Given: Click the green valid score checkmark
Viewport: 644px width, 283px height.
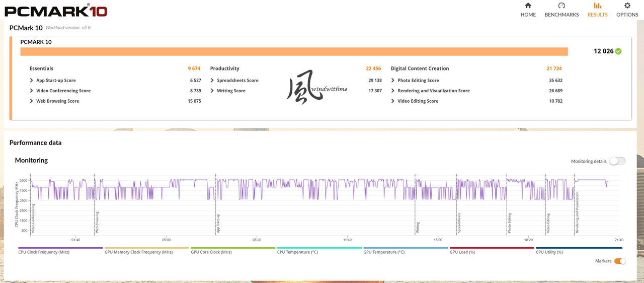Looking at the screenshot, I should pos(618,51).
